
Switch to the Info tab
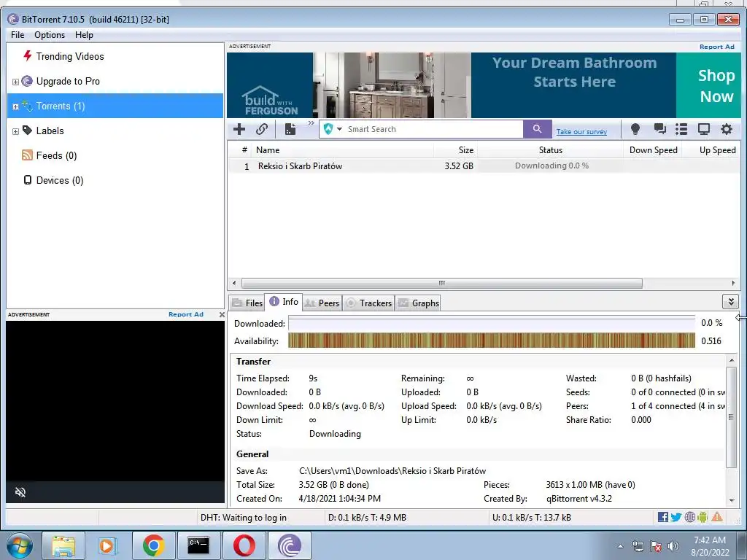284,302
